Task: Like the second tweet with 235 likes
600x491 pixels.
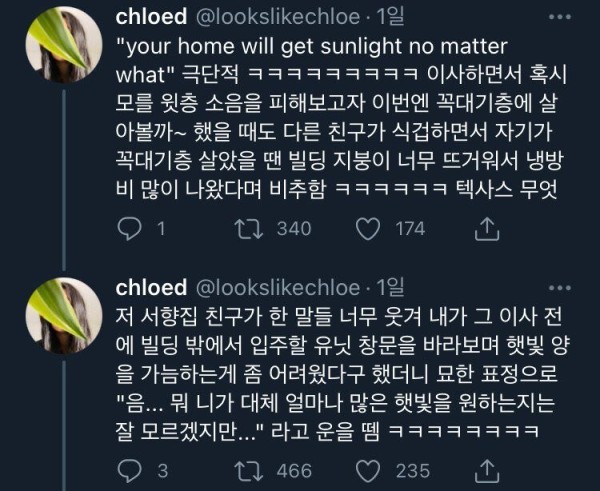Action: [x=368, y=471]
